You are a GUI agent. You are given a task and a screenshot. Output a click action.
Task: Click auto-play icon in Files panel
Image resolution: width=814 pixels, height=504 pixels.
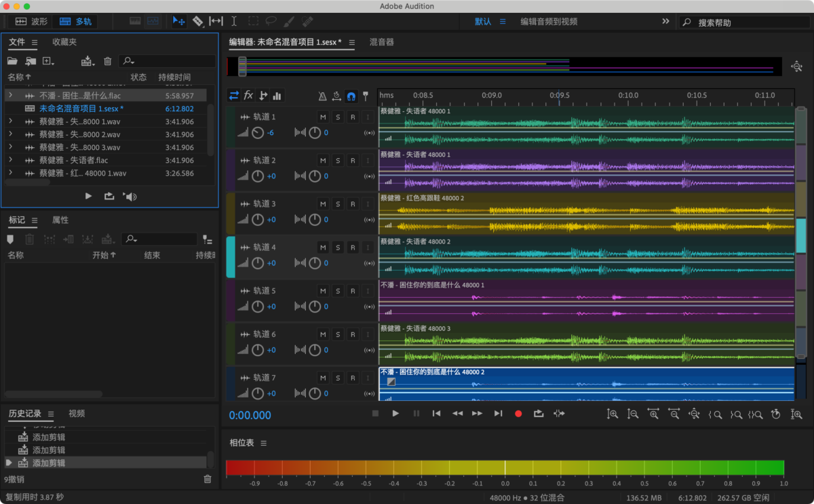(130, 196)
